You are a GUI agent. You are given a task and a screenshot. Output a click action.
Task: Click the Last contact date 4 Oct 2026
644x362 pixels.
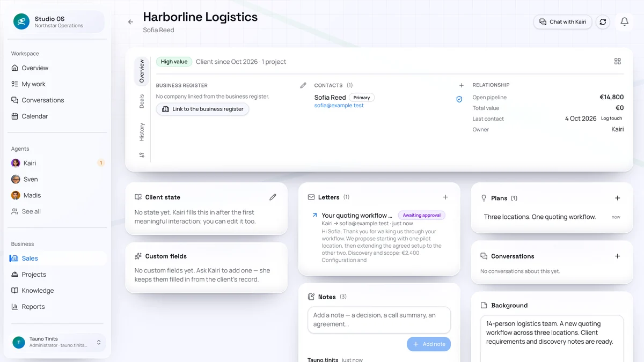click(x=581, y=119)
